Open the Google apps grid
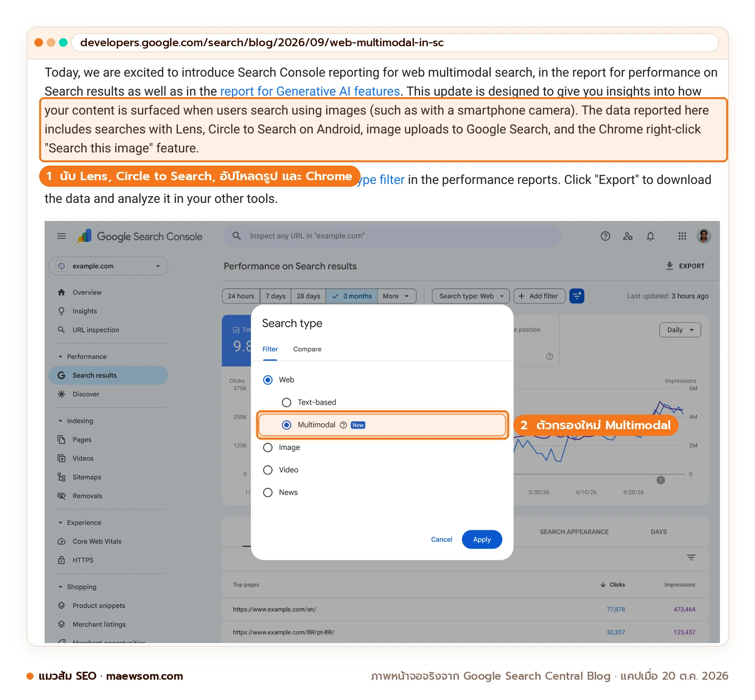This screenshot has width=755, height=700. tap(682, 236)
